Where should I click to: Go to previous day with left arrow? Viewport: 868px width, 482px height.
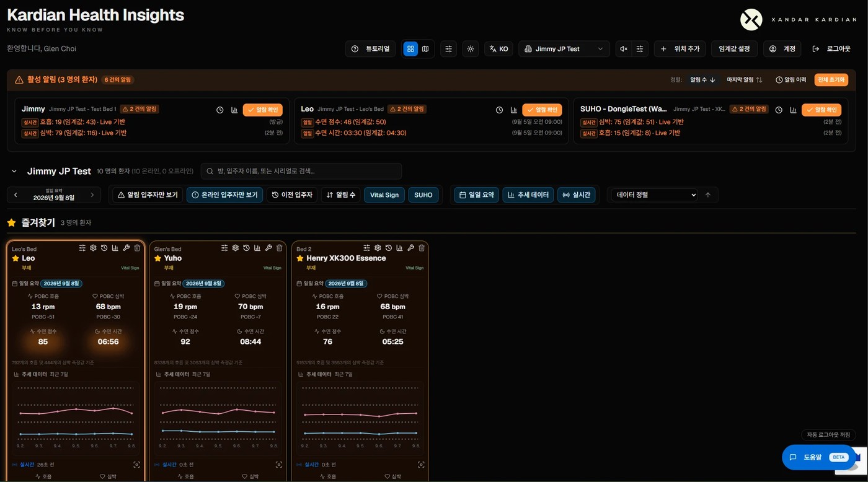(x=16, y=195)
